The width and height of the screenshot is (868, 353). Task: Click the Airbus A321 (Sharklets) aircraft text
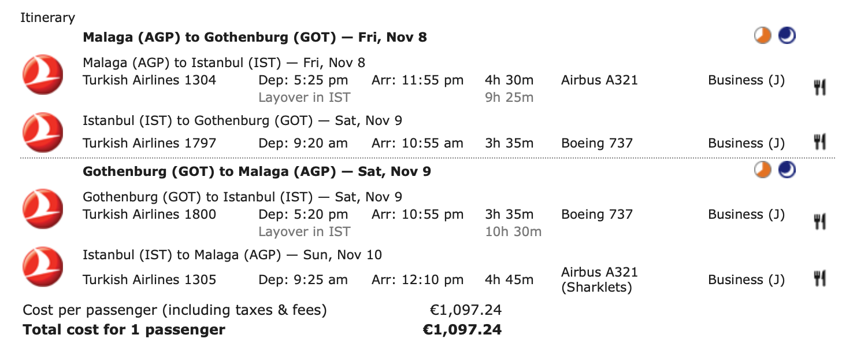pyautogui.click(x=599, y=280)
